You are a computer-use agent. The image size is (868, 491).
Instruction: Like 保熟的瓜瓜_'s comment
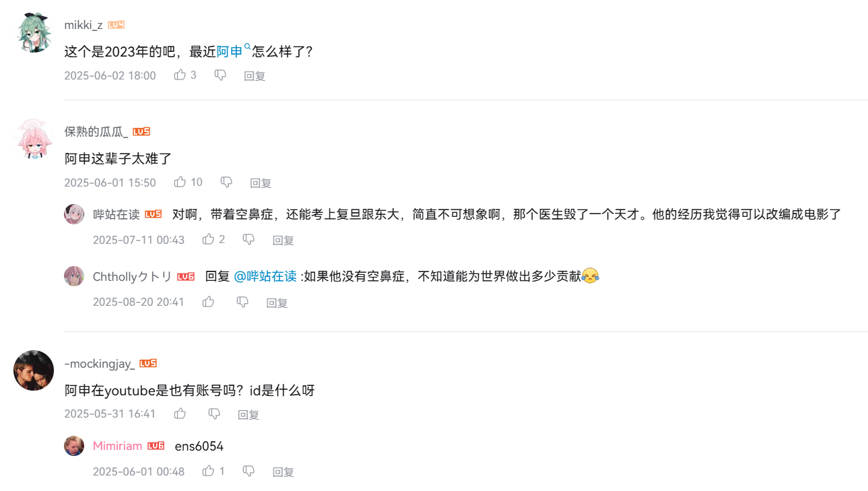pos(180,183)
